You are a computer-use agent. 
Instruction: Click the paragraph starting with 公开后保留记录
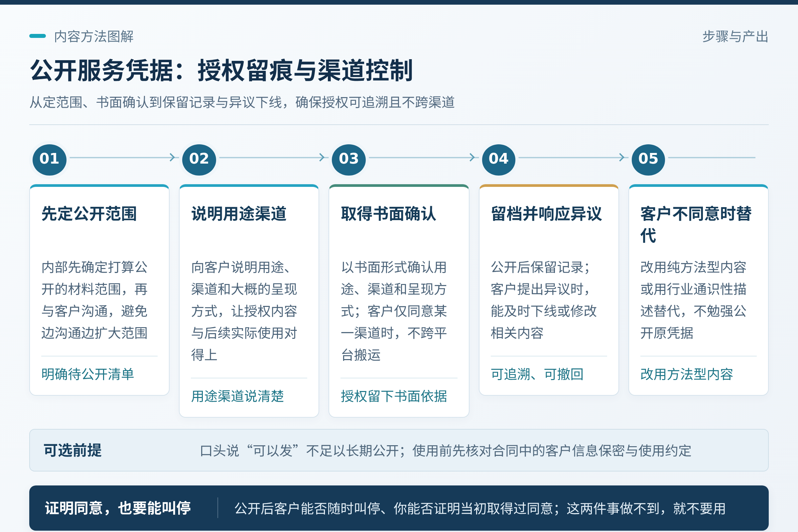point(544,300)
